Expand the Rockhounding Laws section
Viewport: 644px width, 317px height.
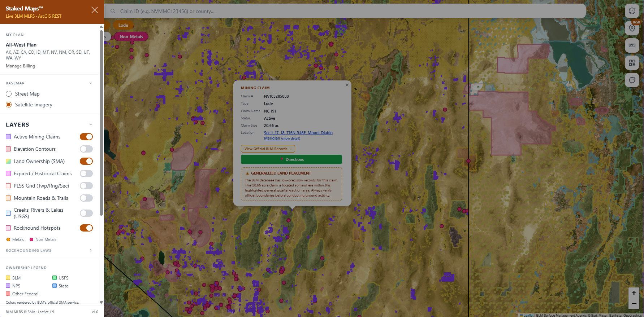point(91,250)
